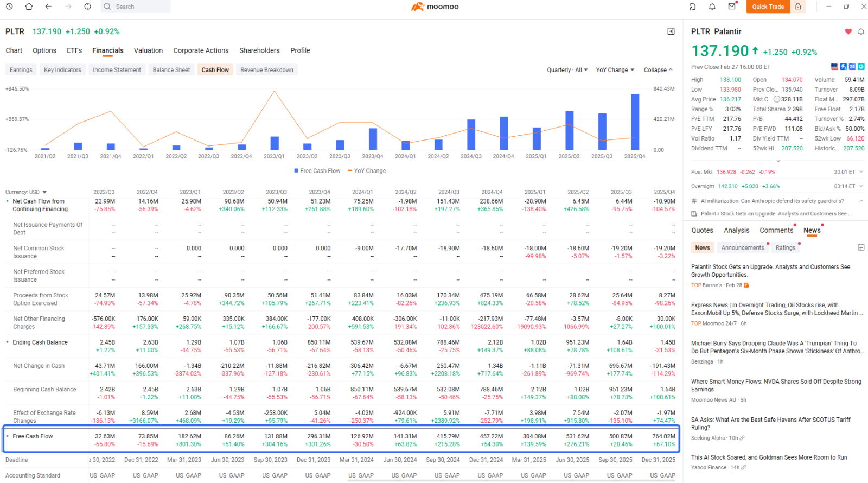Show Ratings news filter
The image size is (868, 483).
coord(785,247)
